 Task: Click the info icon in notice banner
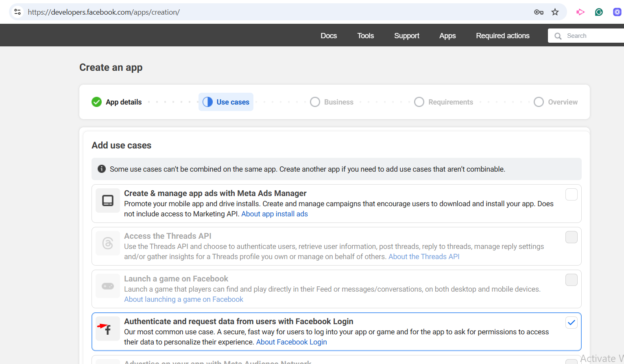click(102, 169)
